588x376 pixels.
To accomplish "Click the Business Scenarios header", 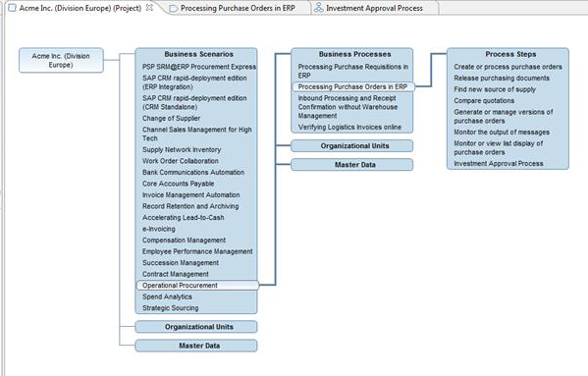I will tap(198, 54).
